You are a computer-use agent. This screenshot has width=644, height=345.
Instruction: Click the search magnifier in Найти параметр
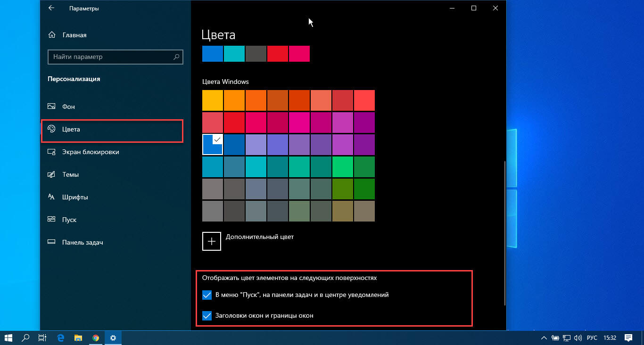[x=176, y=57]
